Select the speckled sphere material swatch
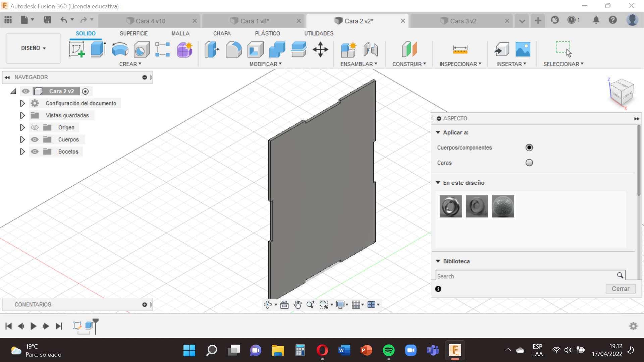 [x=503, y=206]
